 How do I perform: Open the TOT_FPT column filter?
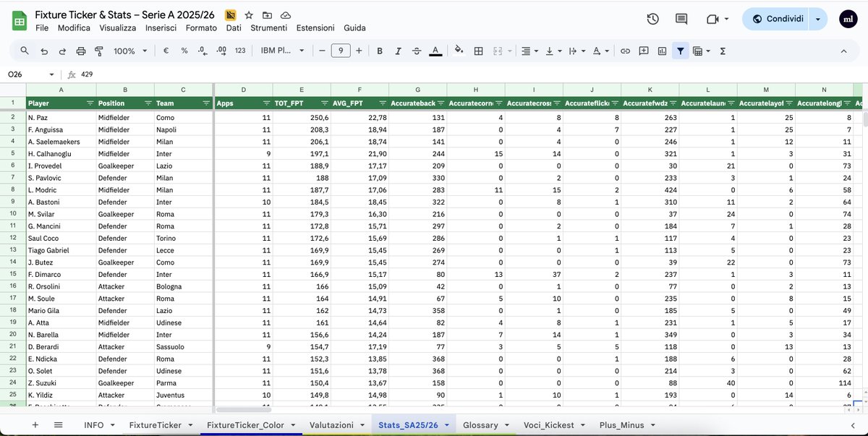(x=325, y=103)
